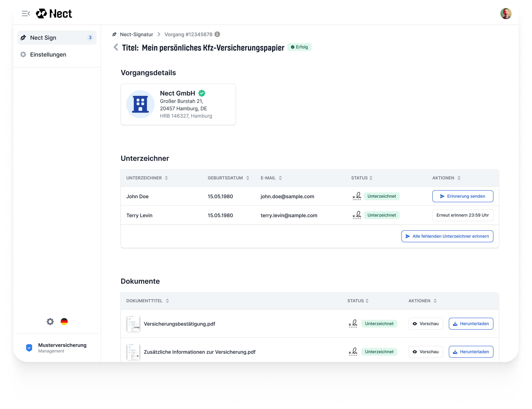Click the gear icon at sidebar bottom
Viewport: 532px width, 409px height.
pos(50,321)
